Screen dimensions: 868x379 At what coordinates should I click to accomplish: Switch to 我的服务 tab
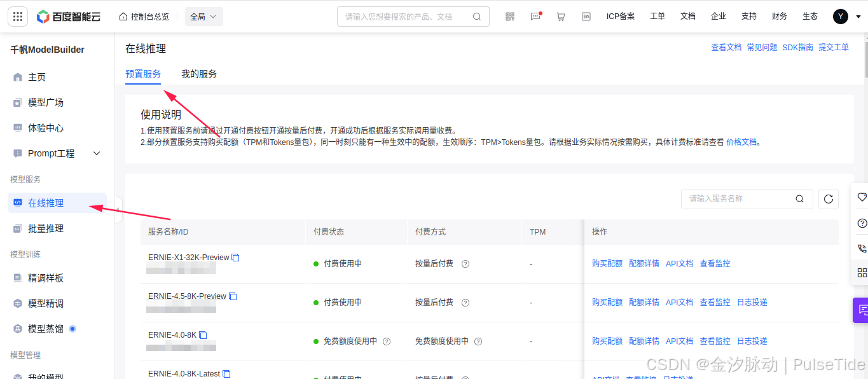pyautogui.click(x=199, y=74)
